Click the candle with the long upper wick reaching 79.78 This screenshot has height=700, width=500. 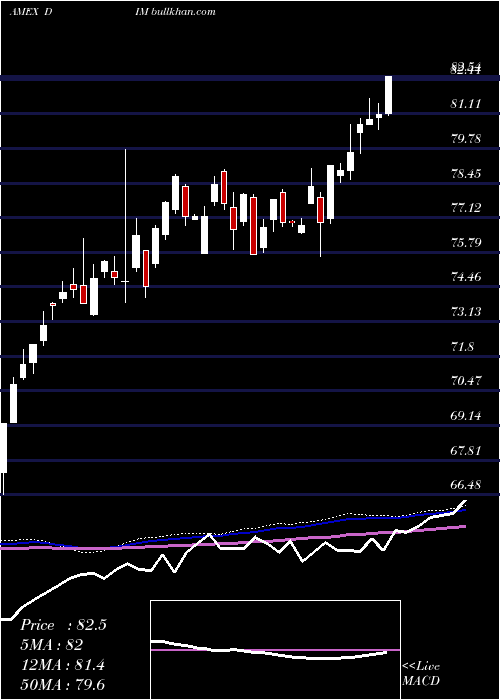(x=125, y=226)
